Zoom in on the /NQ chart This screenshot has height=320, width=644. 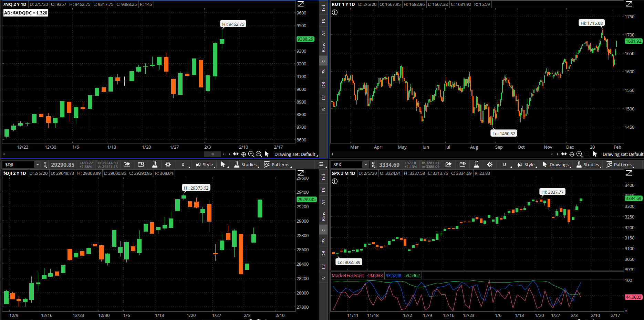click(x=251, y=154)
